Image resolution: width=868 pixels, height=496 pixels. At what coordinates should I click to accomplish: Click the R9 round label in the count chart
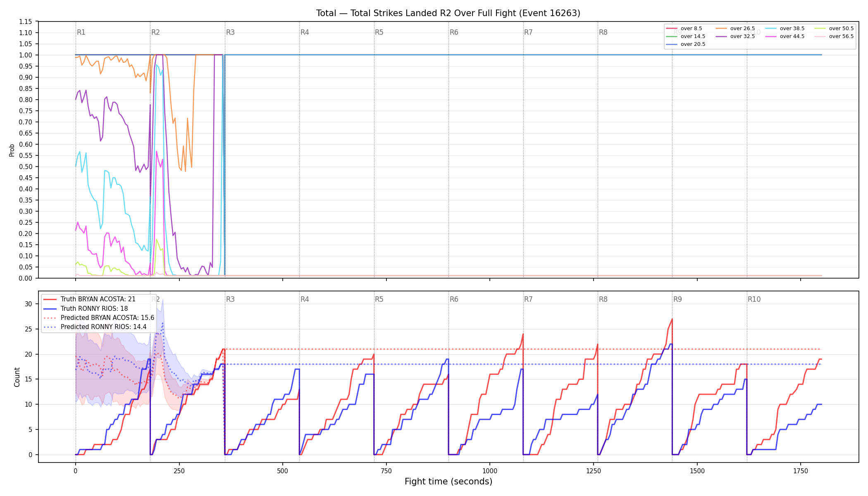click(x=677, y=299)
